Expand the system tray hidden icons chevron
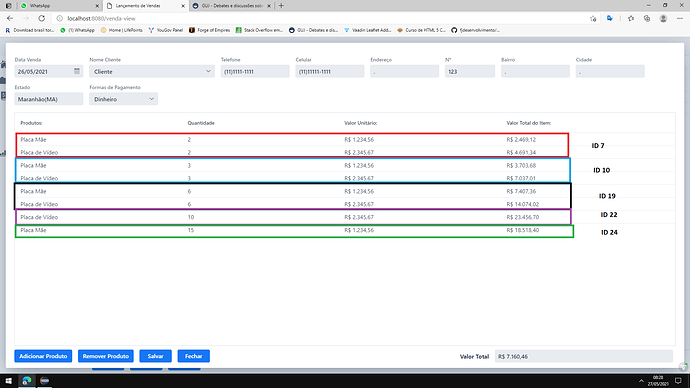690x388 pixels. [641, 381]
